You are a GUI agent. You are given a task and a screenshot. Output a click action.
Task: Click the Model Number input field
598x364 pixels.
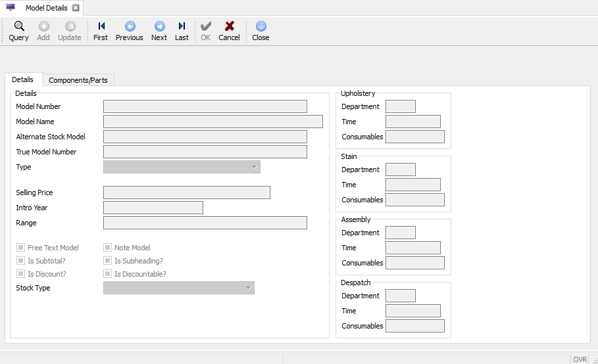pyautogui.click(x=205, y=106)
